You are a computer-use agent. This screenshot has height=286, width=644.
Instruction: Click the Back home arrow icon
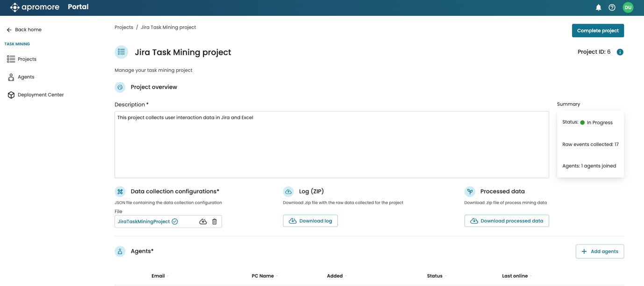[9, 30]
